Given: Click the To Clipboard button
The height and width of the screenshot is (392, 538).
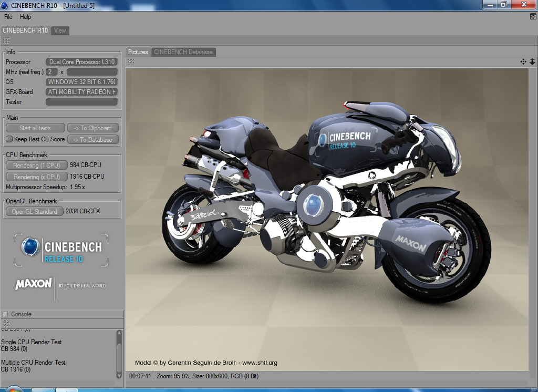Looking at the screenshot, I should pos(93,128).
